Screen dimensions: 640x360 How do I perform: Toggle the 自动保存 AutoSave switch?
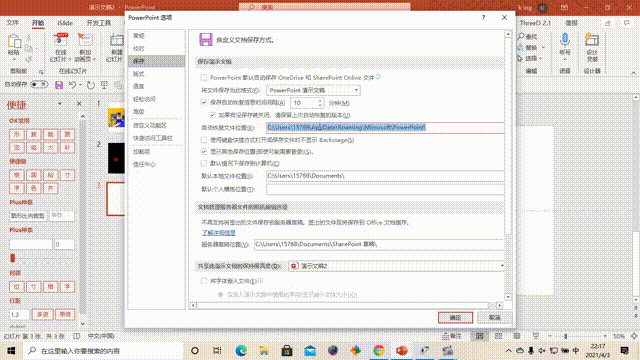(x=39, y=84)
